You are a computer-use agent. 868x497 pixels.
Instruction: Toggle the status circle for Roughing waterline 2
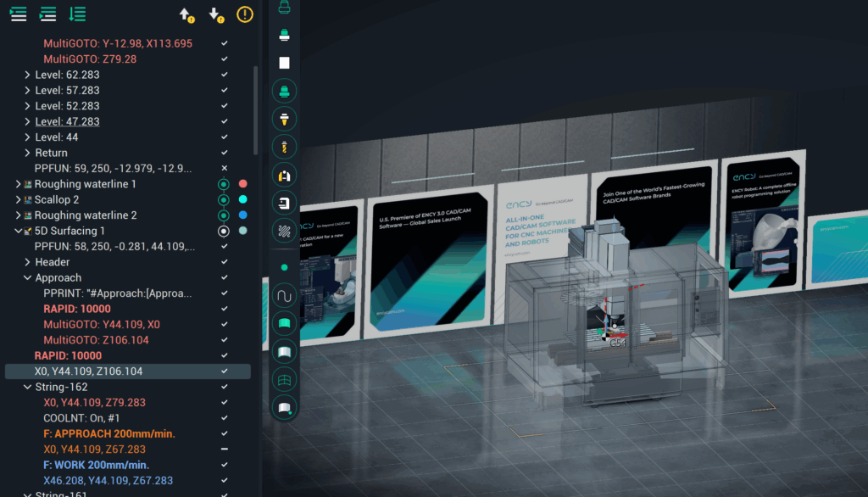tap(224, 215)
